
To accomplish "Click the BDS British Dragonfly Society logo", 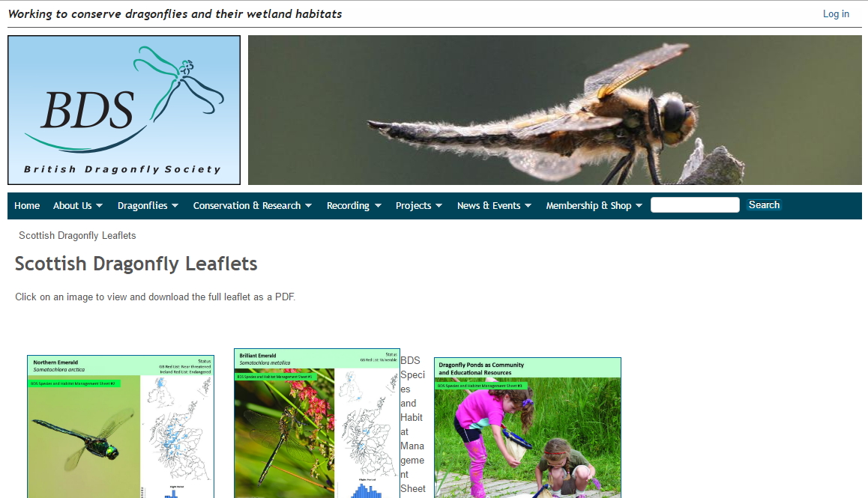I will coord(124,110).
